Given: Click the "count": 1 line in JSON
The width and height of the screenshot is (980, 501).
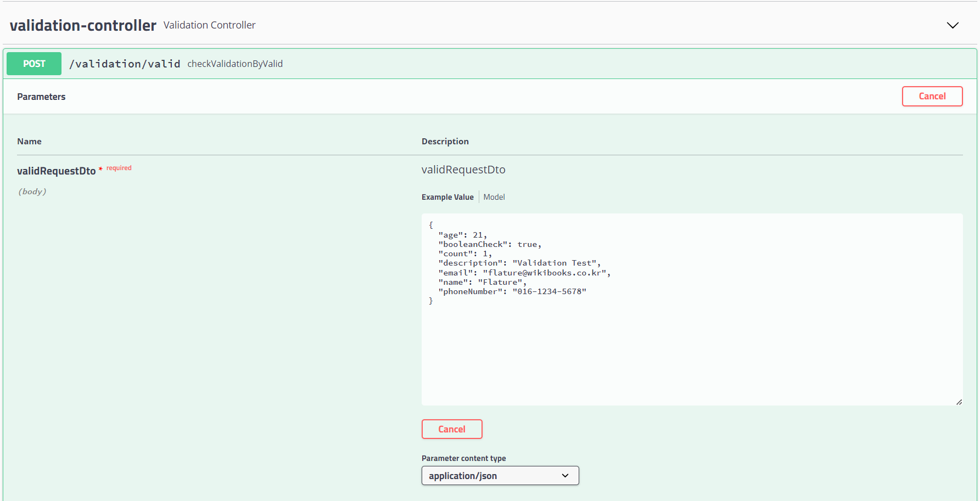Looking at the screenshot, I should click(x=465, y=254).
